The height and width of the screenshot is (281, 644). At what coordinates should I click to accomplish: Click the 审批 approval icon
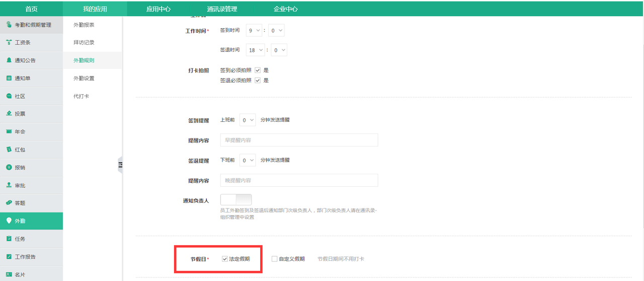(x=9, y=185)
